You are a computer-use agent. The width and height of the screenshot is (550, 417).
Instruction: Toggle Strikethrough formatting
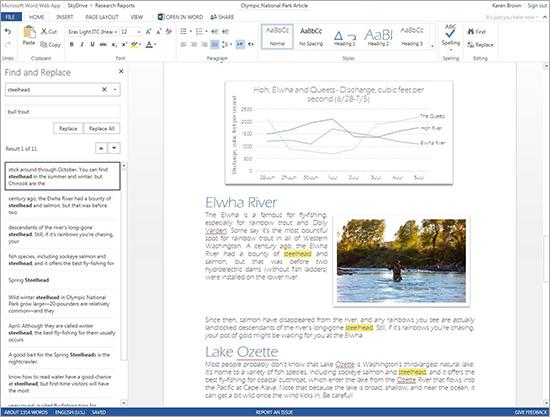click(x=103, y=45)
